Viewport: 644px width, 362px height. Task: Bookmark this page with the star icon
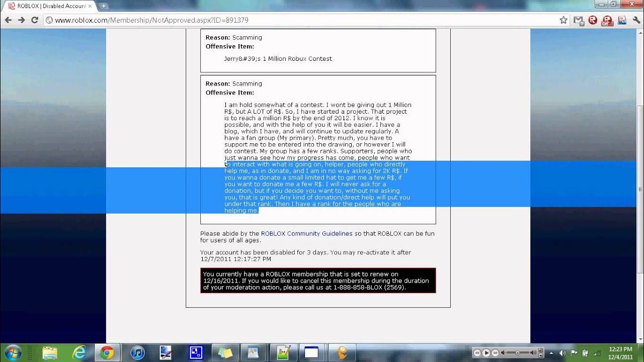(563, 20)
